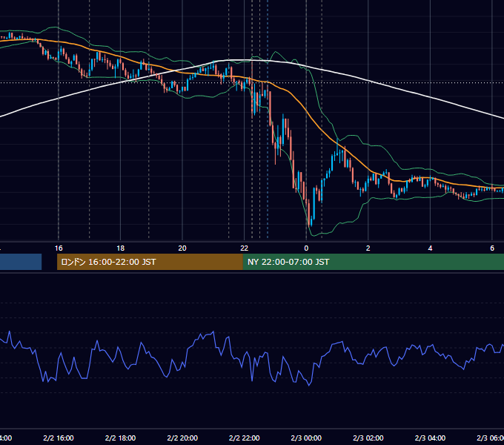This screenshot has width=504, height=445.
Task: Click the 2/3 04:00 date label
Action: pos(430,438)
